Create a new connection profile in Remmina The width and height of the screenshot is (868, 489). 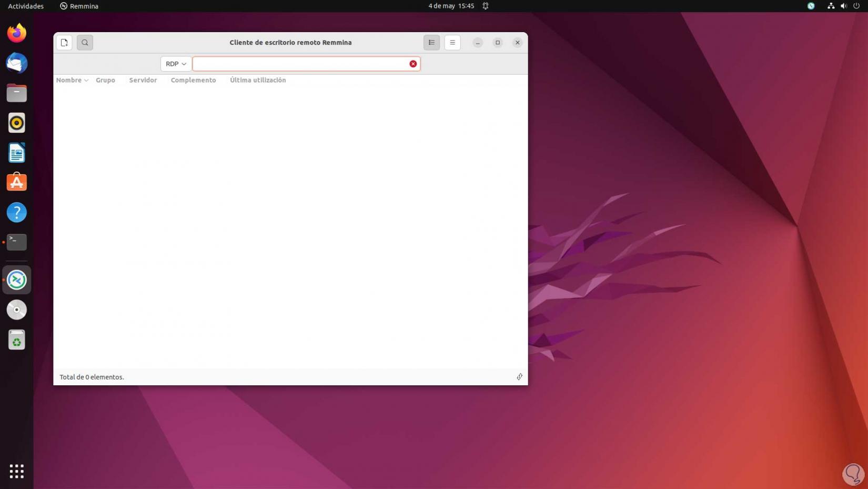click(64, 43)
